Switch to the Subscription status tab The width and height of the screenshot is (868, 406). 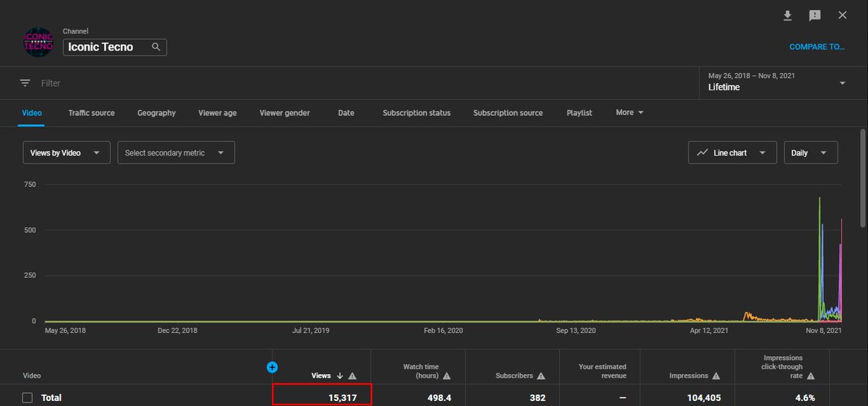pos(417,113)
